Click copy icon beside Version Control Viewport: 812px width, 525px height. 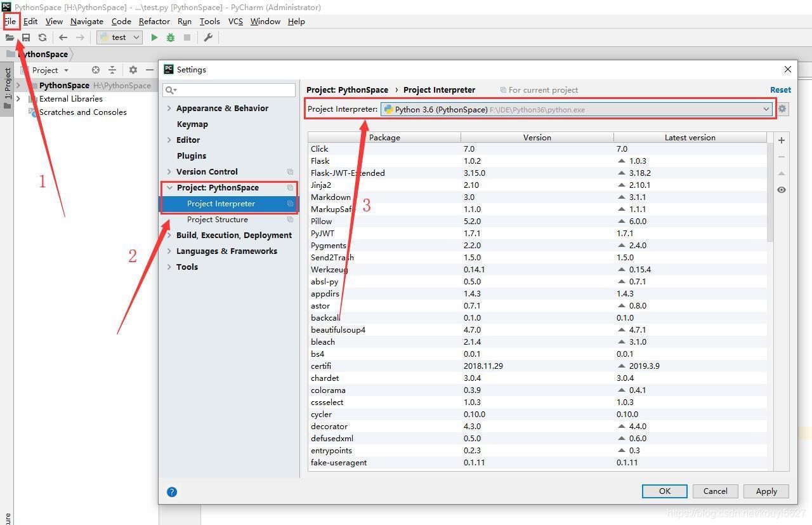(x=290, y=172)
